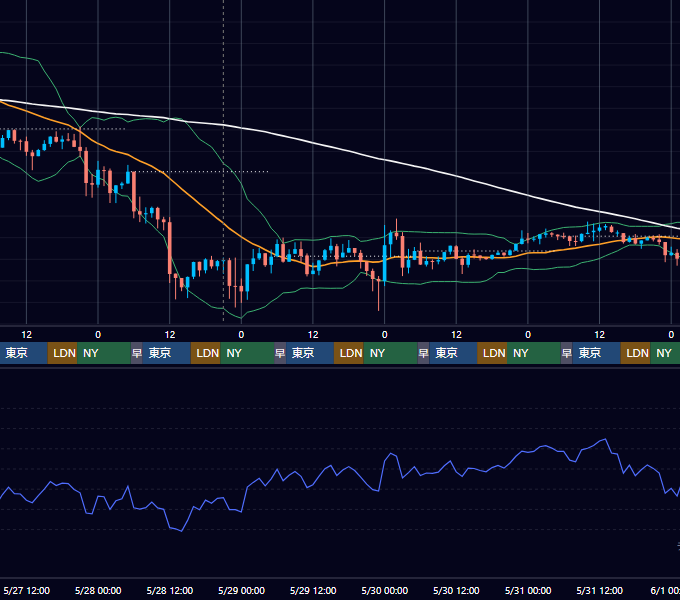Select the 早 early-session block before 5/30 東京

(x=423, y=353)
